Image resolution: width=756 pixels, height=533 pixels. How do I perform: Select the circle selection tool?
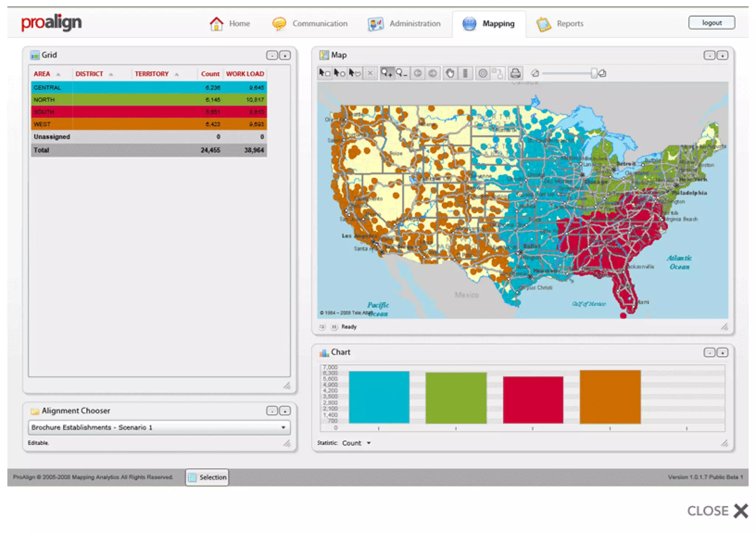[x=339, y=73]
